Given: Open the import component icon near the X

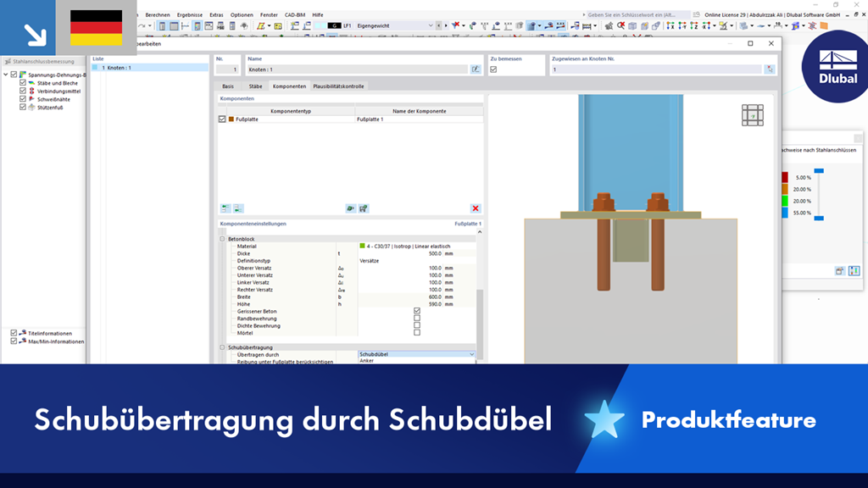Looking at the screenshot, I should (x=350, y=207).
